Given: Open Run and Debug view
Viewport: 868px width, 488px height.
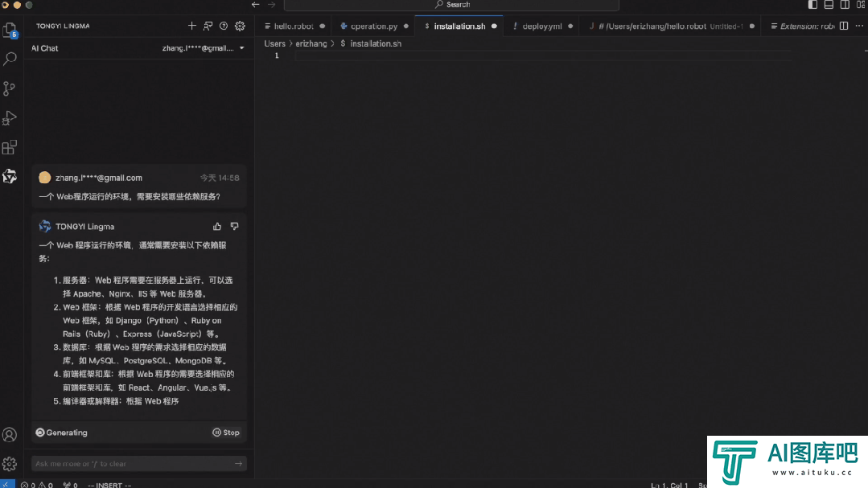Looking at the screenshot, I should click(x=10, y=118).
